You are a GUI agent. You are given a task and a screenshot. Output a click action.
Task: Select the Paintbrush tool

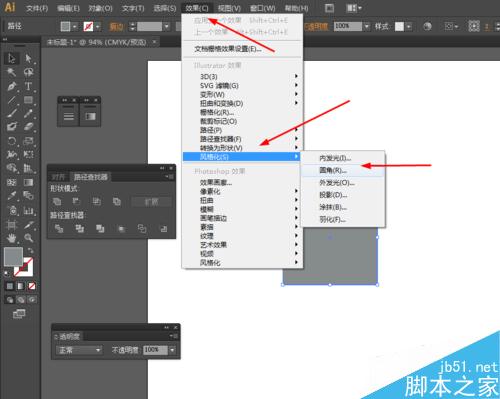click(x=12, y=113)
